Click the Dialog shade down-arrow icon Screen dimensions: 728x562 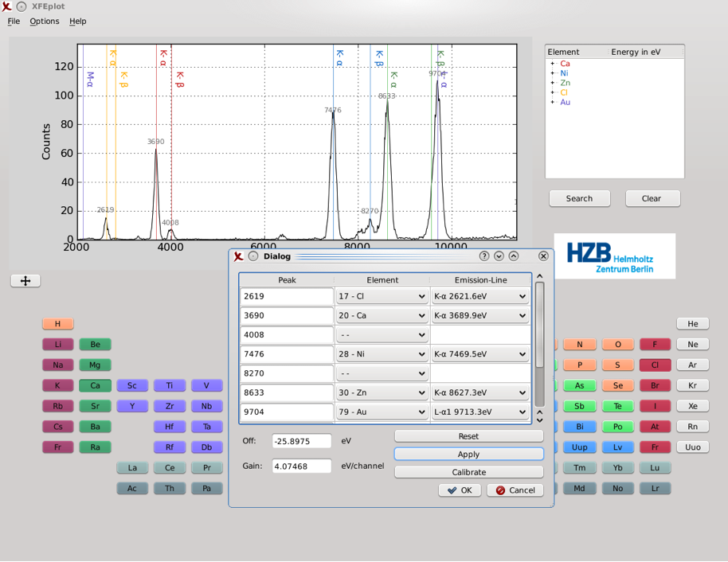pyautogui.click(x=499, y=256)
